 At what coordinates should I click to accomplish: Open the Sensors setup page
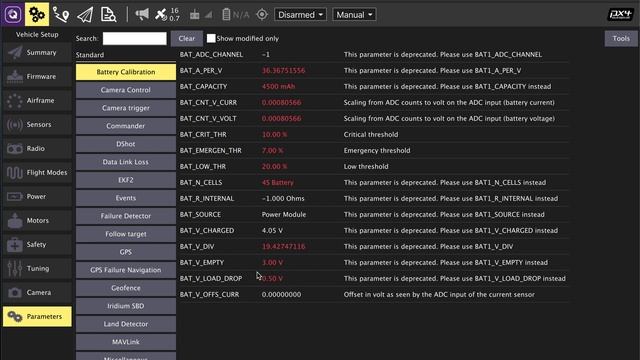coord(37,124)
